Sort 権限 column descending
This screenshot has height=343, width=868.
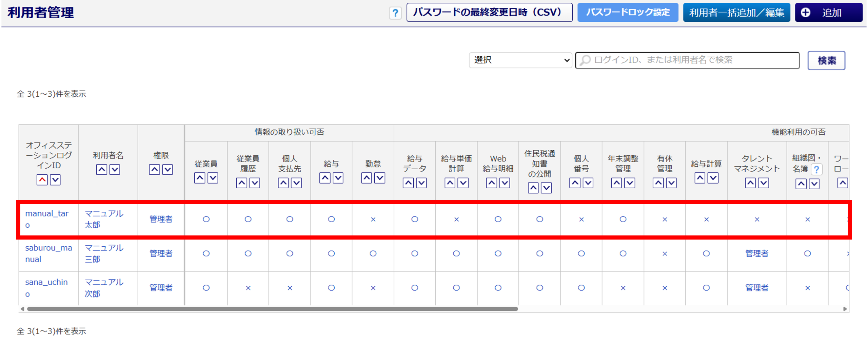coord(167,169)
